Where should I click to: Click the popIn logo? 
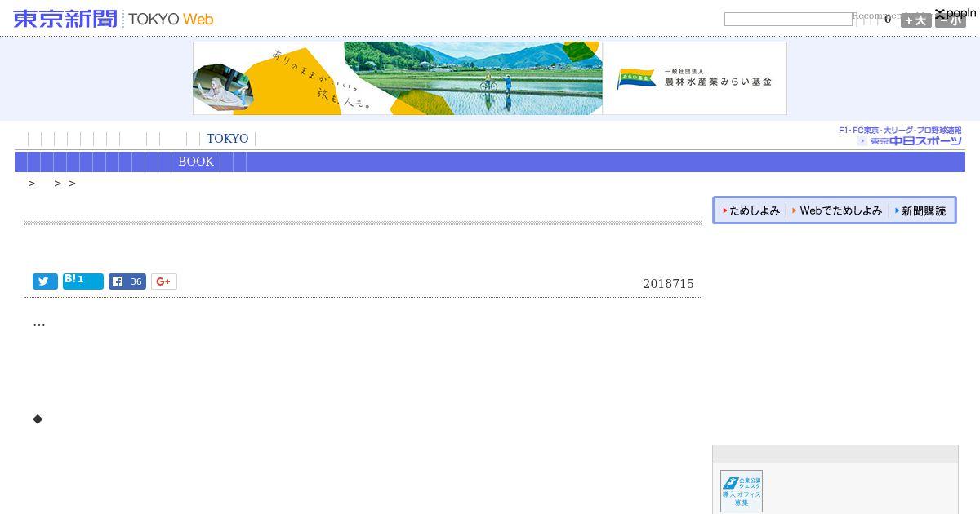(955, 13)
